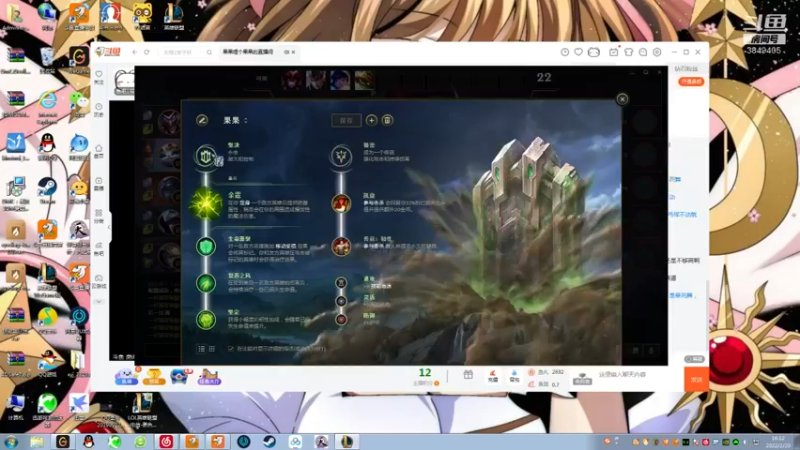Viewport: 800px width, 450px height.
Task: Open Douyu settings gear icon
Action: pyautogui.click(x=657, y=52)
